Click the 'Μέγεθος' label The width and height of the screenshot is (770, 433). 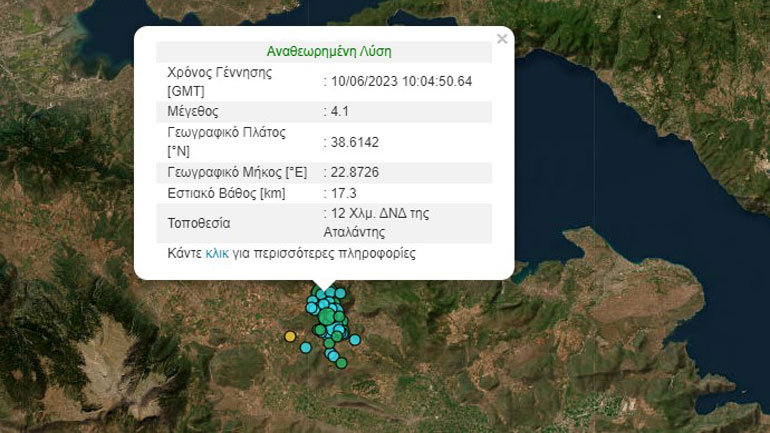click(x=192, y=111)
